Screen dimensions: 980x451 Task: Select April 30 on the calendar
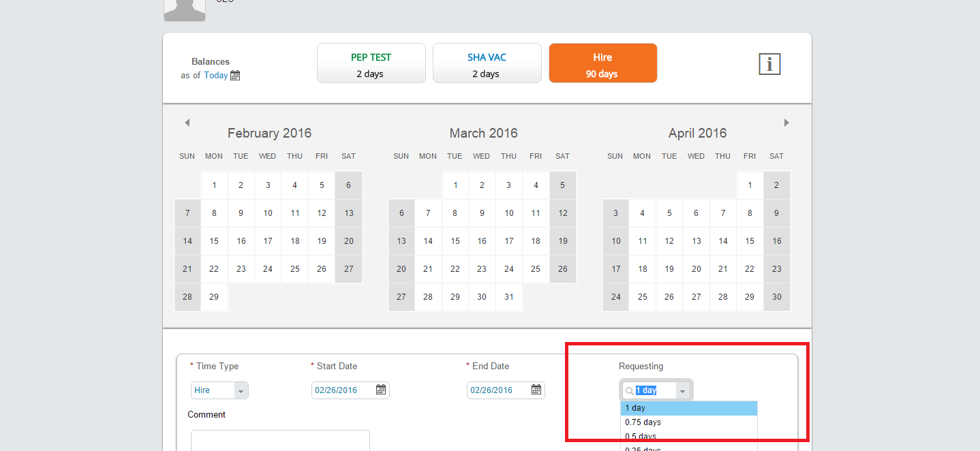pyautogui.click(x=777, y=297)
